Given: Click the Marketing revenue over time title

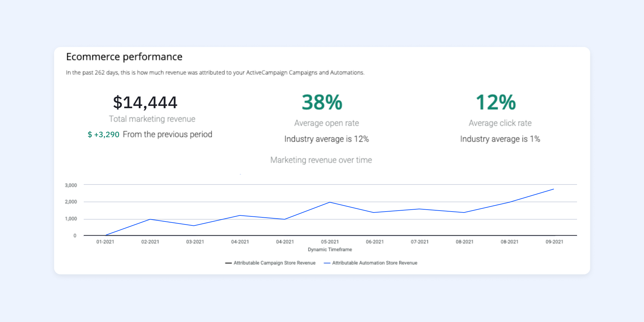Looking at the screenshot, I should click(321, 160).
